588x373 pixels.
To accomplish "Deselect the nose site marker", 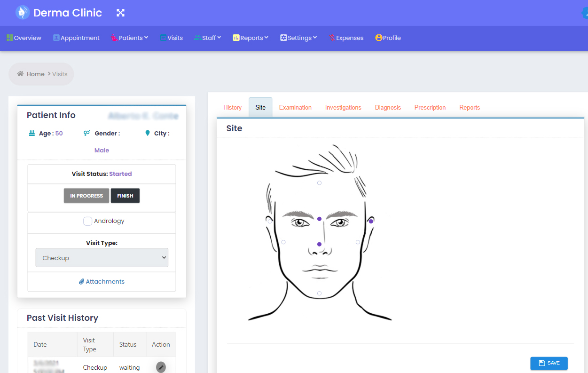I will 319,244.
